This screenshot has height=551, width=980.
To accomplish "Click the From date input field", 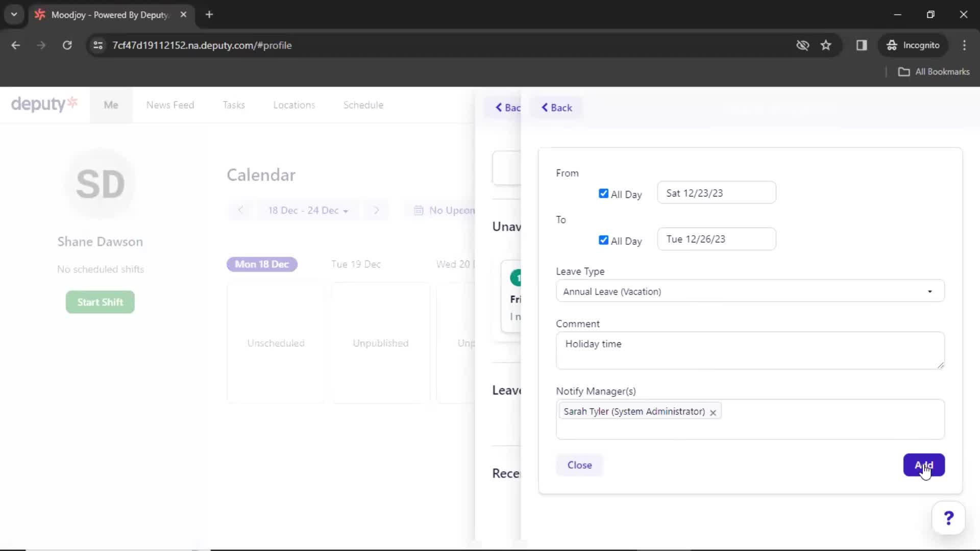I will (x=716, y=193).
